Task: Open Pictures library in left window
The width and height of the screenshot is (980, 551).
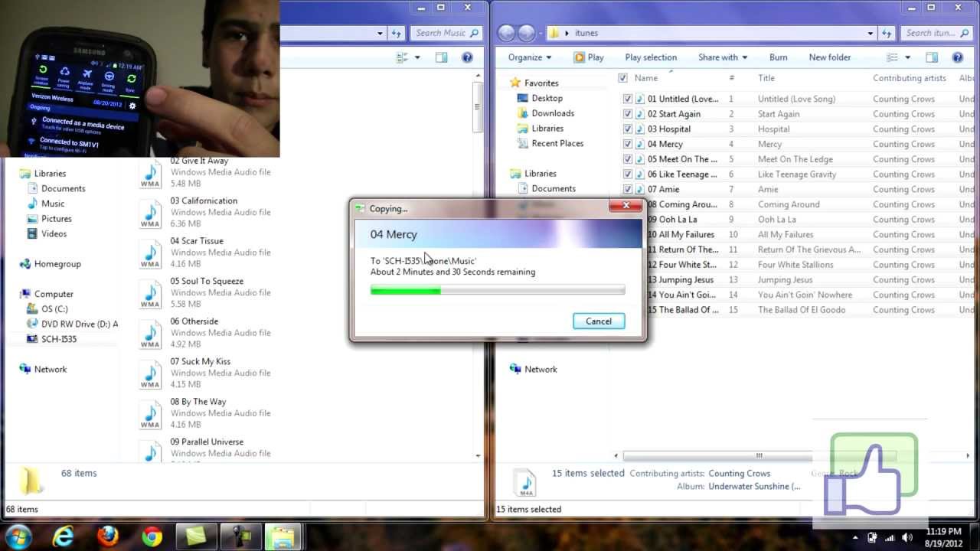Action: [x=56, y=219]
